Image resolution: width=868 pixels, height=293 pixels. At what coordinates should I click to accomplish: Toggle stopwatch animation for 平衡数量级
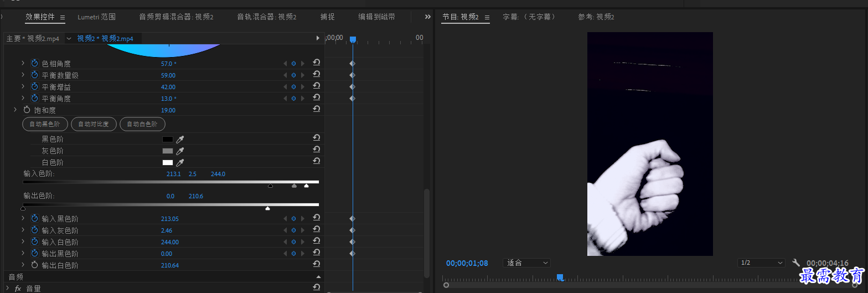click(34, 75)
